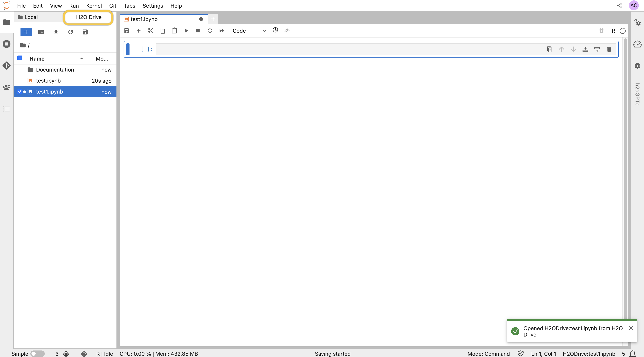
Task: Open the H2O Drive tab
Action: click(89, 17)
